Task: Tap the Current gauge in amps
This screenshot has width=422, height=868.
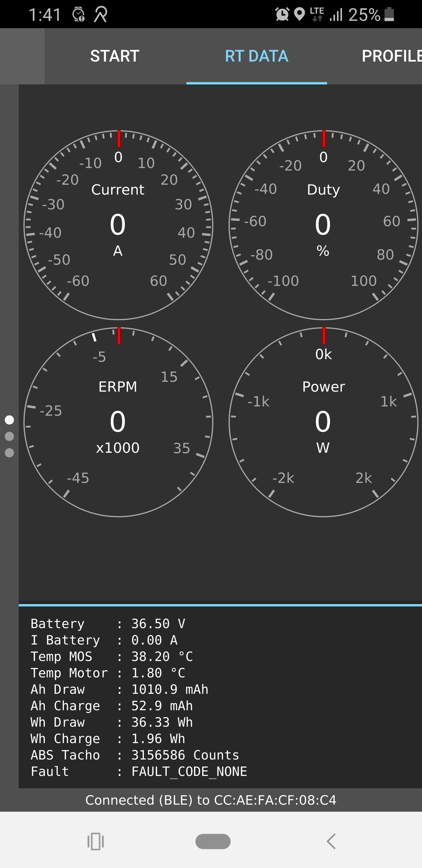Action: [x=118, y=225]
